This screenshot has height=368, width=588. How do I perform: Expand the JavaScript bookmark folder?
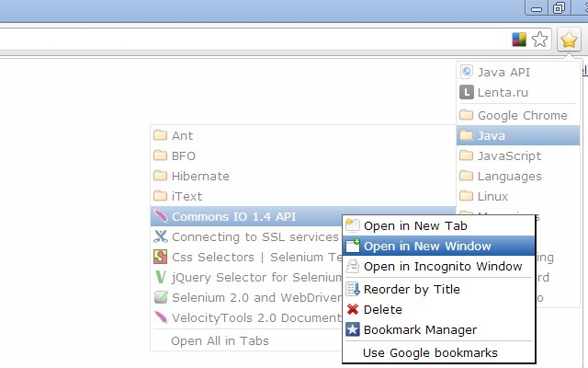[x=509, y=155]
